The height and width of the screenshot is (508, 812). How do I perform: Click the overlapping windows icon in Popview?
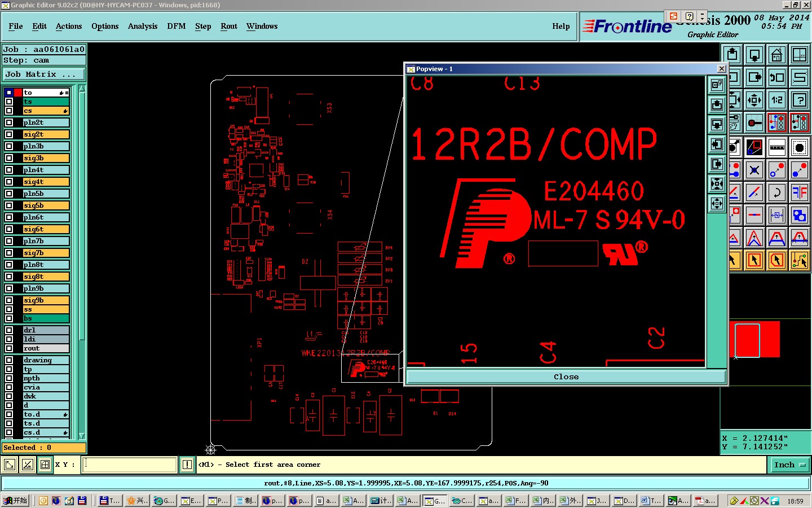pos(717,85)
